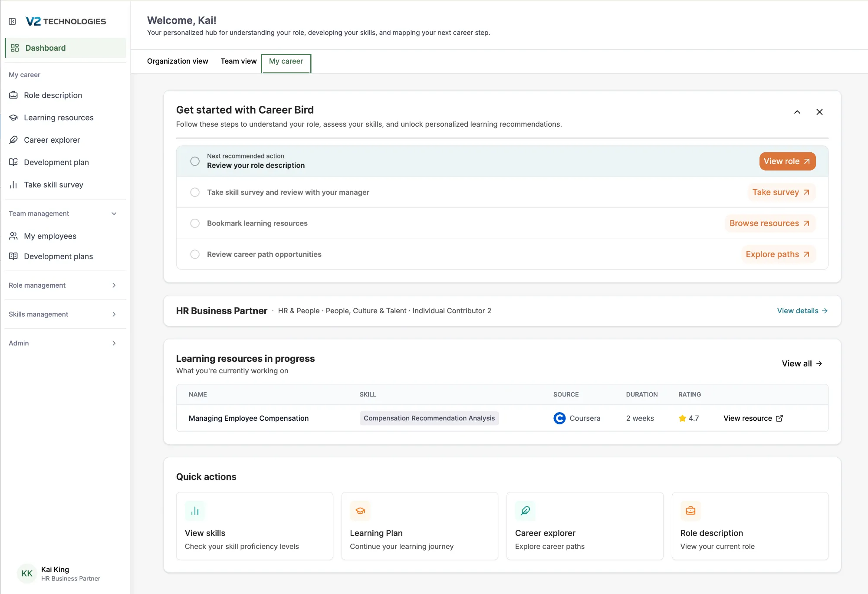The height and width of the screenshot is (594, 868).
Task: Click the View skills chart icon card
Action: [195, 511]
